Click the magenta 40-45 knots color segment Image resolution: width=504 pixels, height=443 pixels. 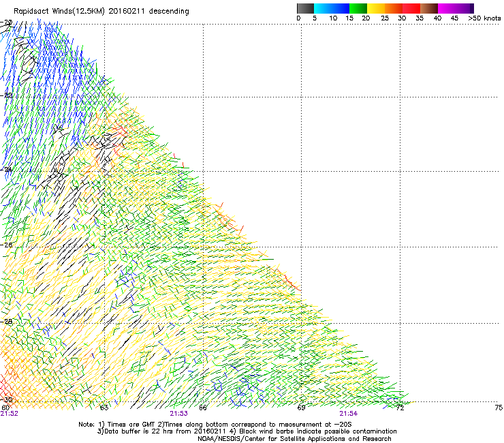[447, 8]
